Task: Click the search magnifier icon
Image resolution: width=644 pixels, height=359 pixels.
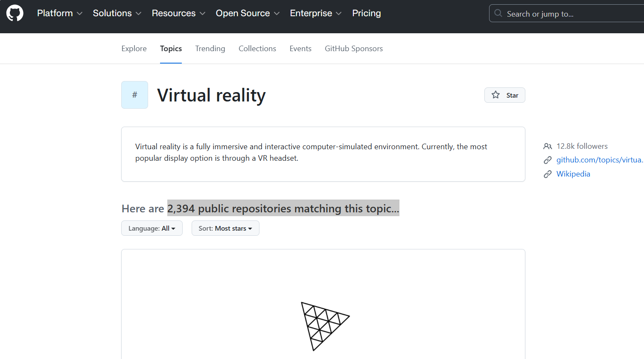Action: click(x=498, y=13)
